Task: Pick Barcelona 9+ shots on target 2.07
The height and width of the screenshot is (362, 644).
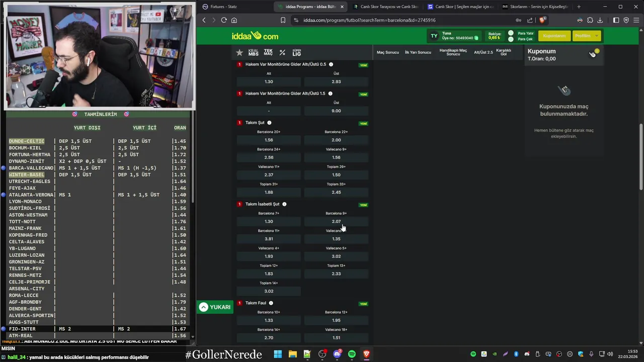Action: point(336,221)
